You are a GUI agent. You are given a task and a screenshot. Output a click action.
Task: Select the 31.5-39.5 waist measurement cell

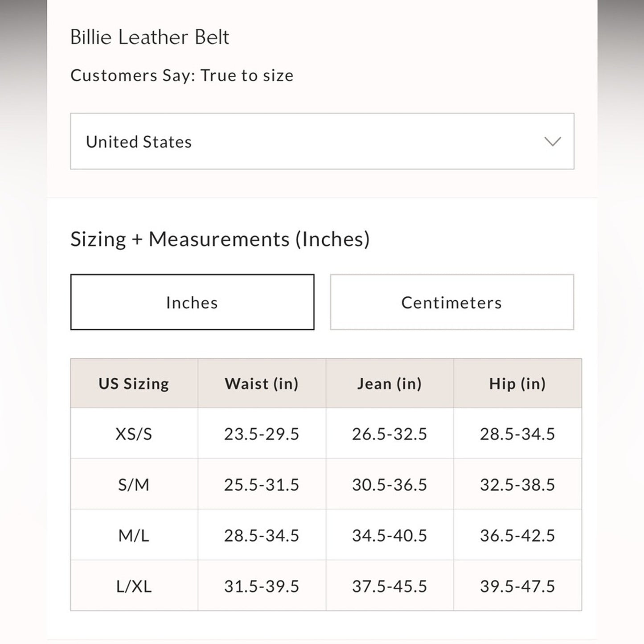[x=262, y=586]
